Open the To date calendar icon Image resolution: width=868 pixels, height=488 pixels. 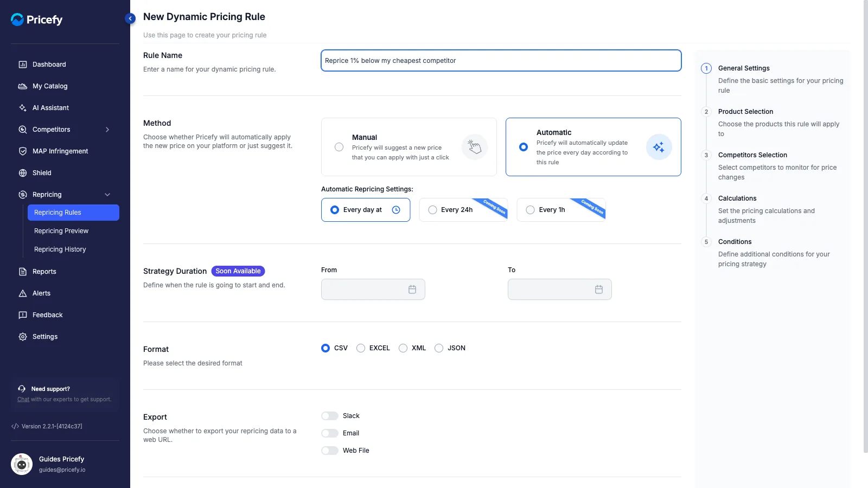pyautogui.click(x=599, y=290)
